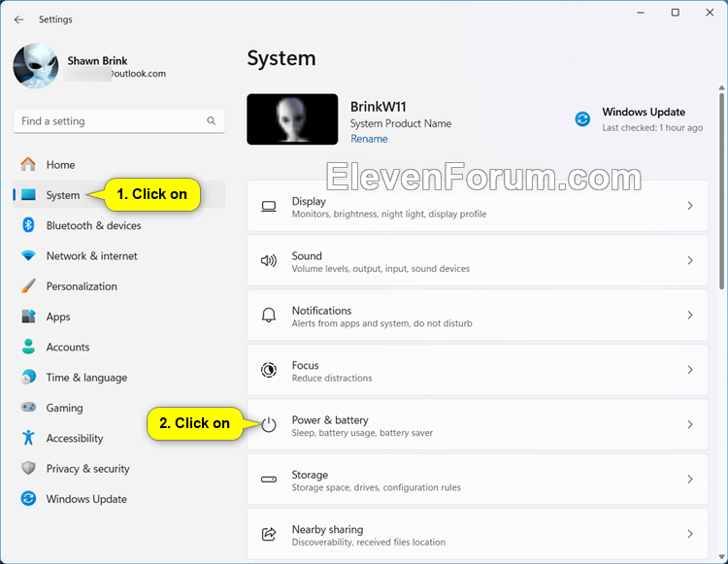Click the Accounts person icon
728x564 pixels.
pyautogui.click(x=28, y=347)
